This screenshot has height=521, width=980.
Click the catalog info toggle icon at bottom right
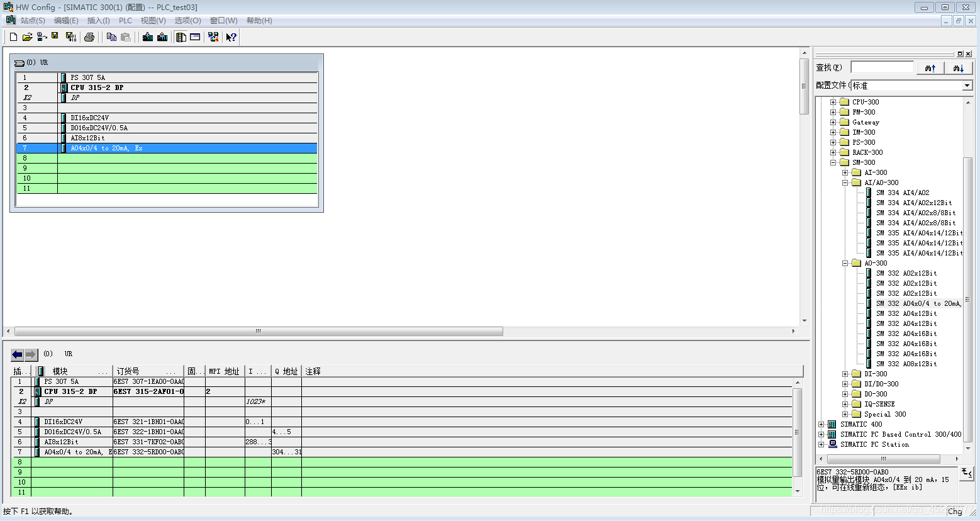tap(967, 473)
